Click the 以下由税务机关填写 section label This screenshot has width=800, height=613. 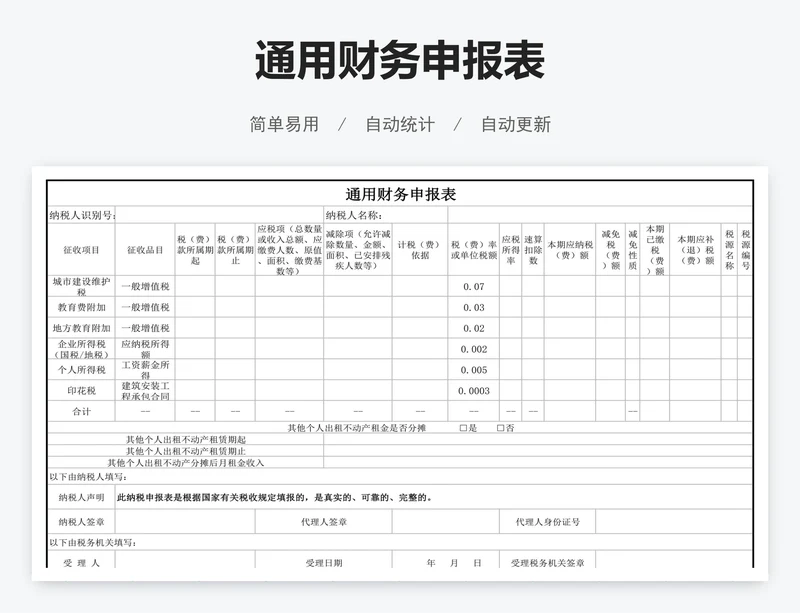tap(93, 543)
